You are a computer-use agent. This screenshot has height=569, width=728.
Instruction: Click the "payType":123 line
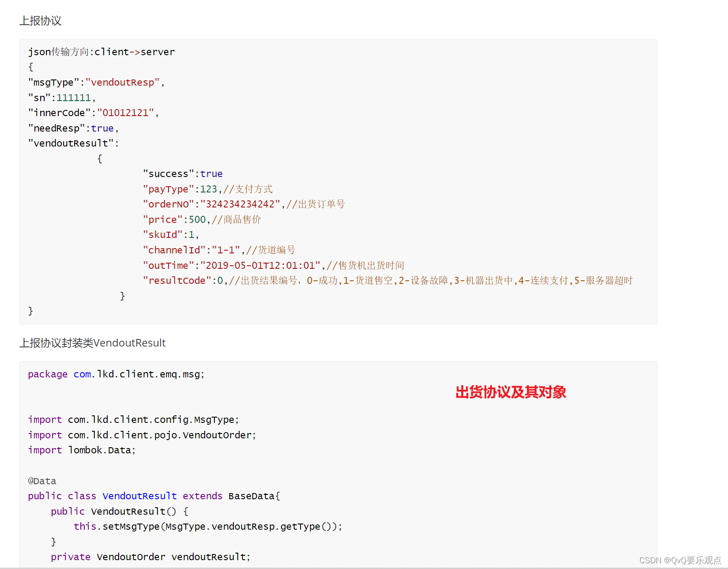208,189
